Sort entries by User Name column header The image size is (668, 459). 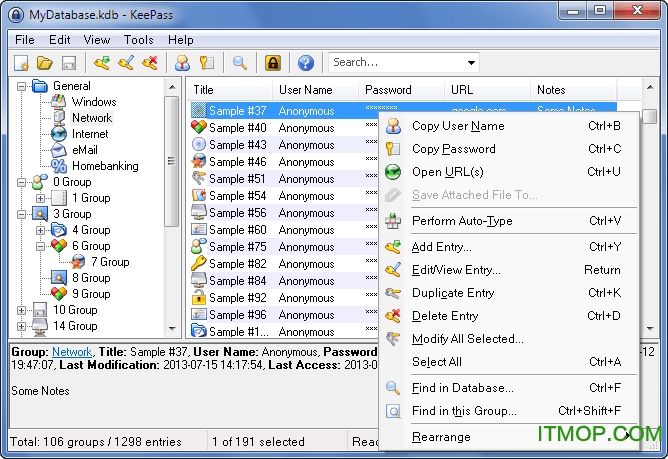coord(315,89)
